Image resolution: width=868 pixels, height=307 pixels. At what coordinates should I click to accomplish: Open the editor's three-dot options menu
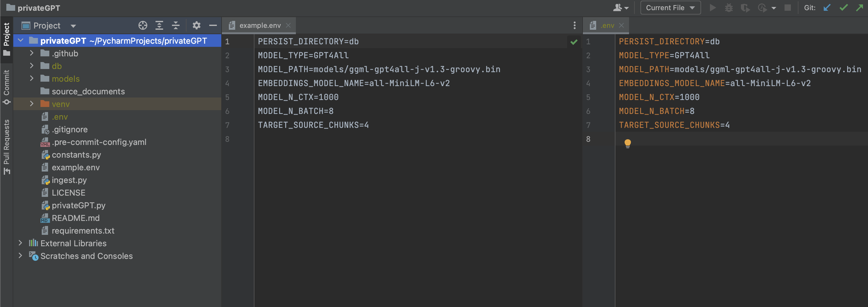point(574,25)
